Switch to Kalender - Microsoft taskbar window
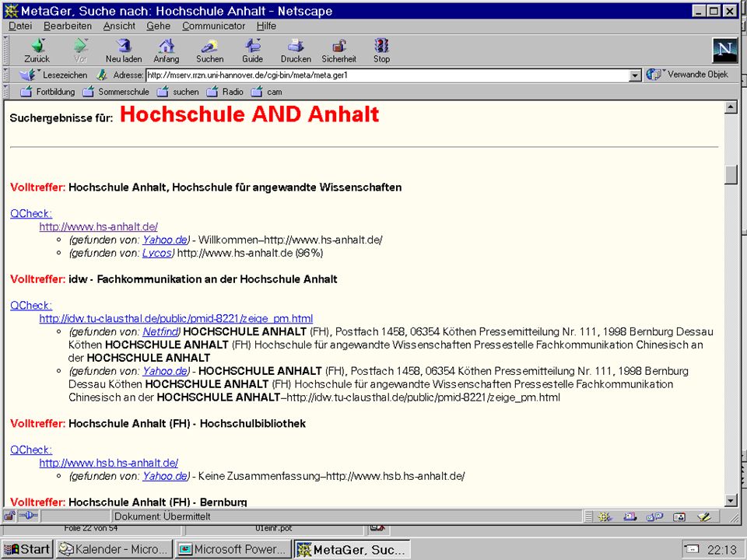Image resolution: width=747 pixels, height=560 pixels. click(x=114, y=550)
